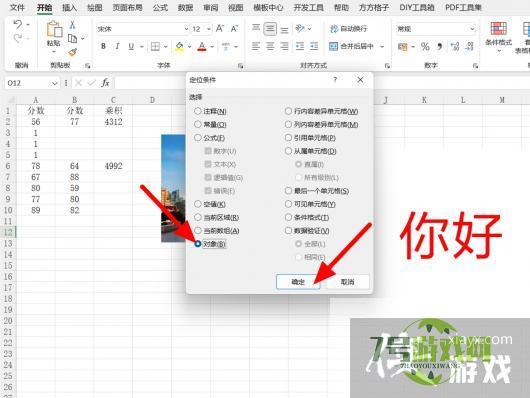This screenshot has height=398, width=530.
Task: Align text left
Action: tap(256, 46)
